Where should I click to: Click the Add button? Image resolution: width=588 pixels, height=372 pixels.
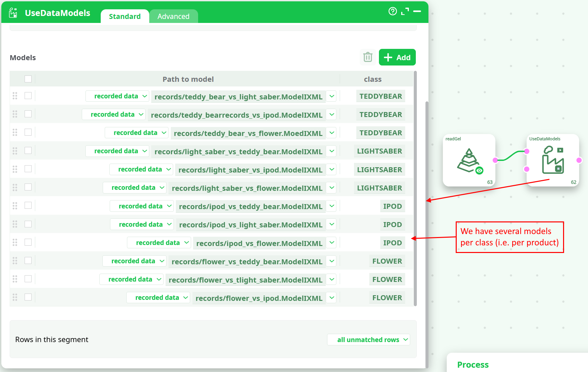point(397,57)
